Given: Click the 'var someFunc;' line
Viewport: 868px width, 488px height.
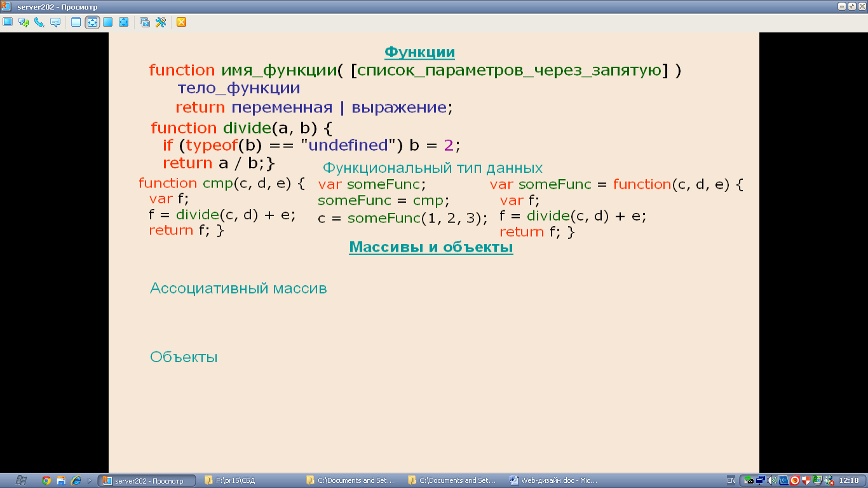Looking at the screenshot, I should click(x=372, y=185).
